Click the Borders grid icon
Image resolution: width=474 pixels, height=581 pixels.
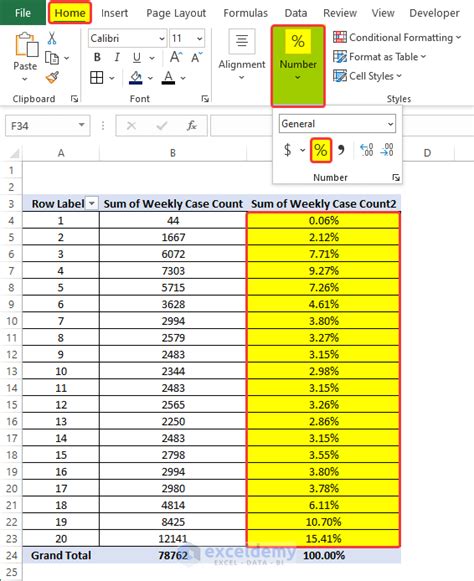coord(97,78)
